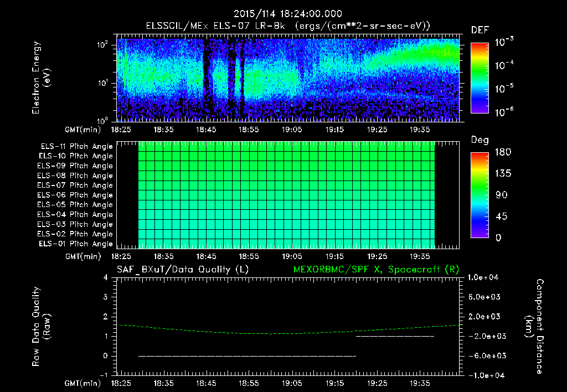
Task: Select the 'ELS-02 Pitch Angle' row label
Action: point(75,234)
